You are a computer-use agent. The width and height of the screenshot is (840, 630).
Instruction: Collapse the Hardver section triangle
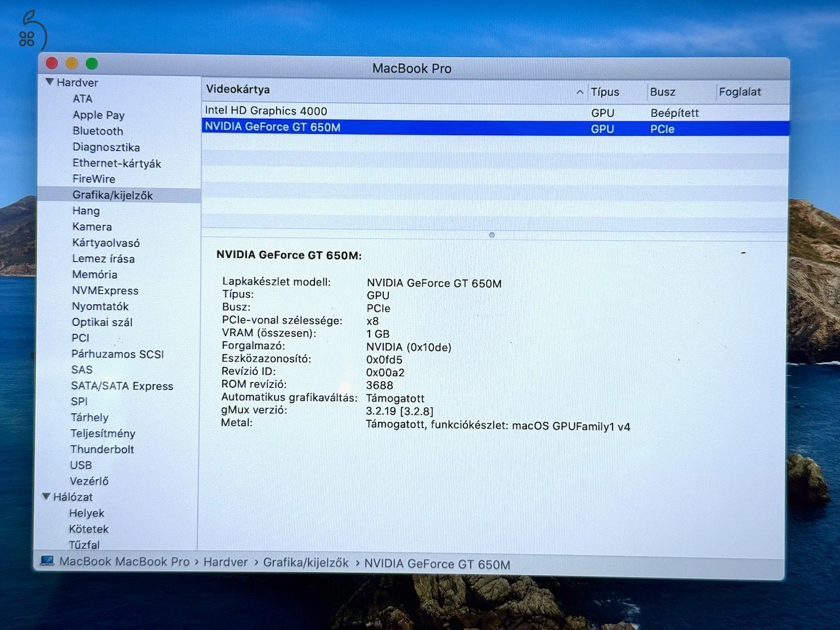click(x=49, y=83)
